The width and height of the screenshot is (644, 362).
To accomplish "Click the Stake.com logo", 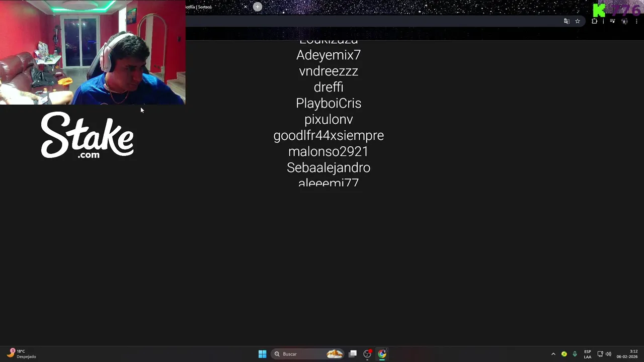I will [x=88, y=135].
